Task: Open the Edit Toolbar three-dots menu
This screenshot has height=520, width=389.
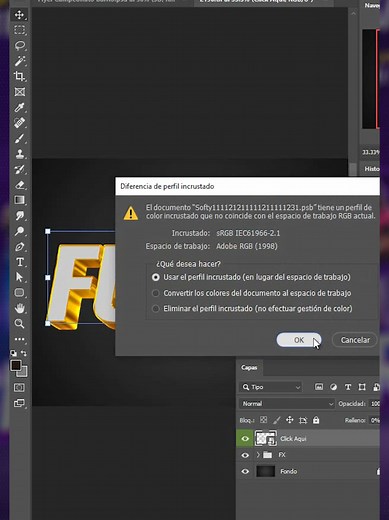Action: [19, 339]
